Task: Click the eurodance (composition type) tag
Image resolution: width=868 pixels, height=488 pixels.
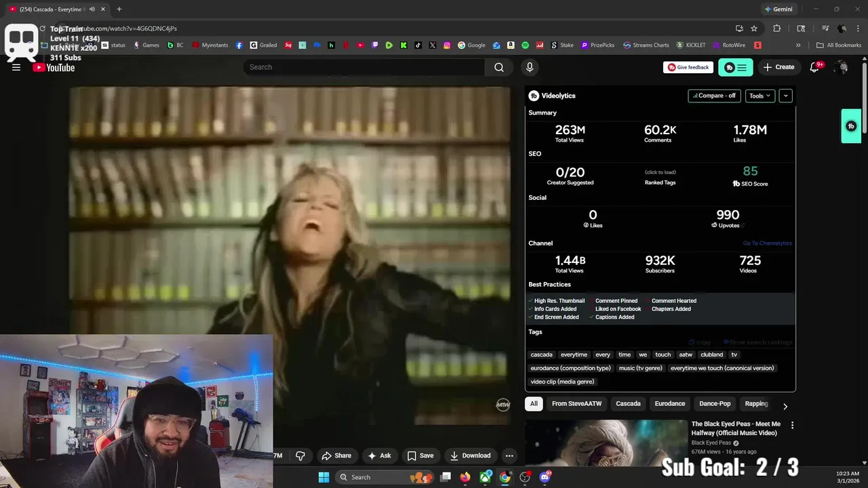Action: point(571,368)
